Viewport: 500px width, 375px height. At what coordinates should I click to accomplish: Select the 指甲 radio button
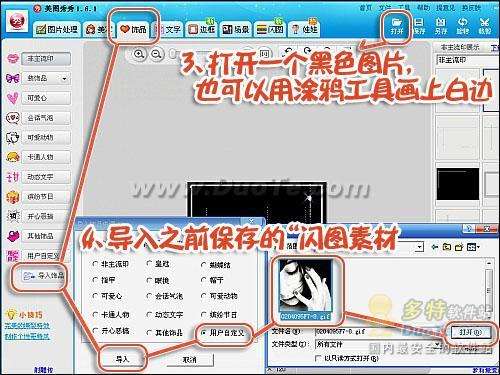(95, 280)
